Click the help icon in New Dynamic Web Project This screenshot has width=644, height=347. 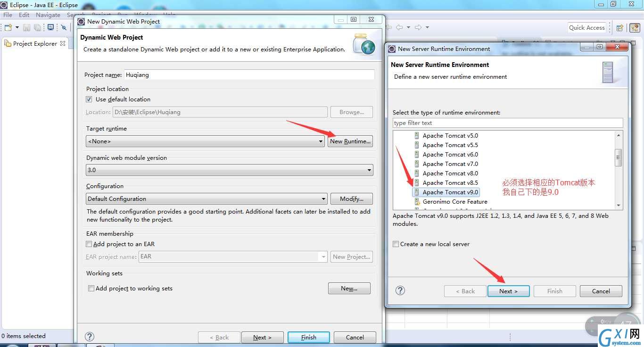pos(90,337)
